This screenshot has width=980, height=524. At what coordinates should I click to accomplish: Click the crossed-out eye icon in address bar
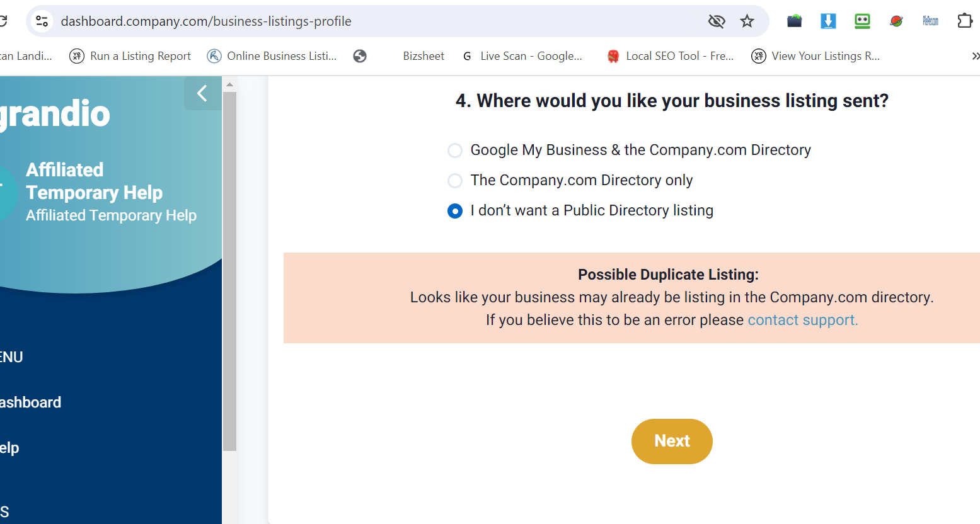[717, 21]
